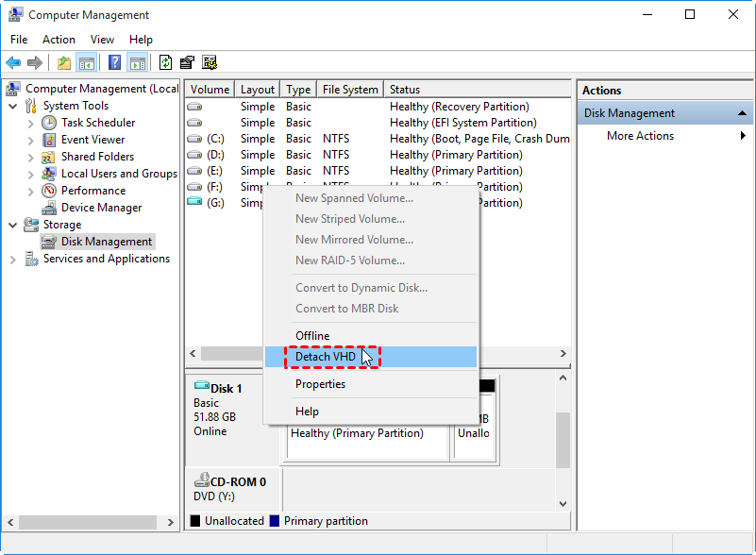The width and height of the screenshot is (756, 555).
Task: Select the Shared Folders tree item
Action: (x=97, y=157)
